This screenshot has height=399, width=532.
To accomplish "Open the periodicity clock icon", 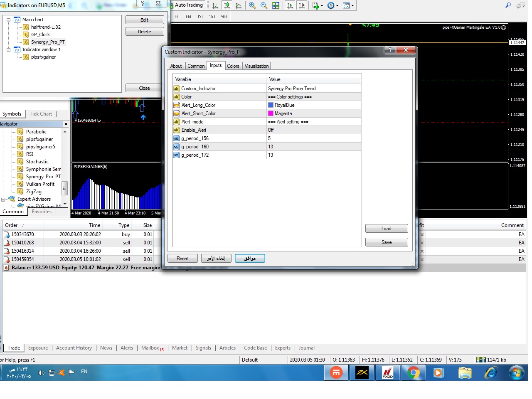I will coord(331,6).
